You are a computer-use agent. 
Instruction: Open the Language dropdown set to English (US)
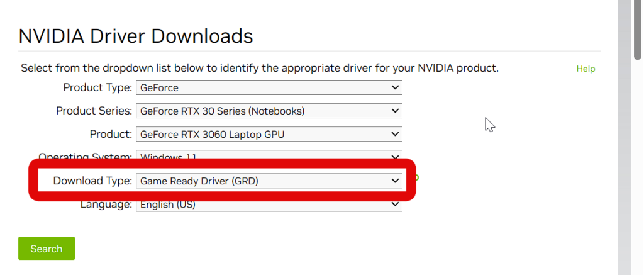[x=269, y=205]
